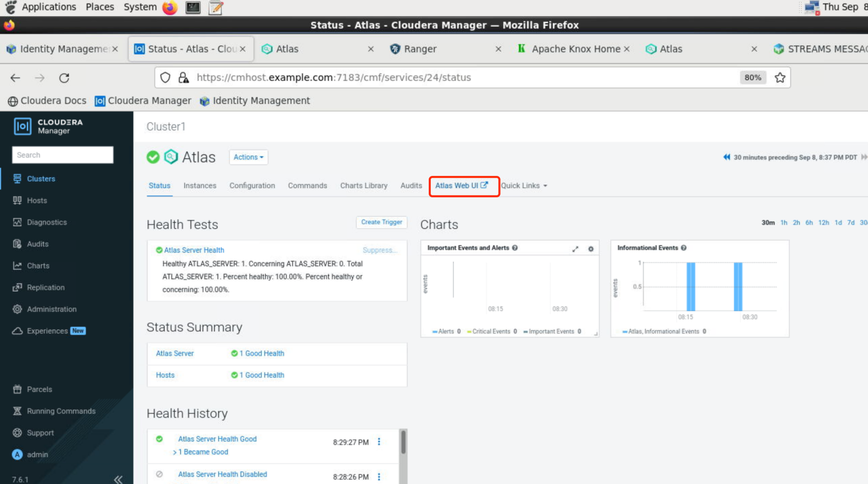
Task: Expand the Important Events and Alerts chart
Action: click(575, 249)
